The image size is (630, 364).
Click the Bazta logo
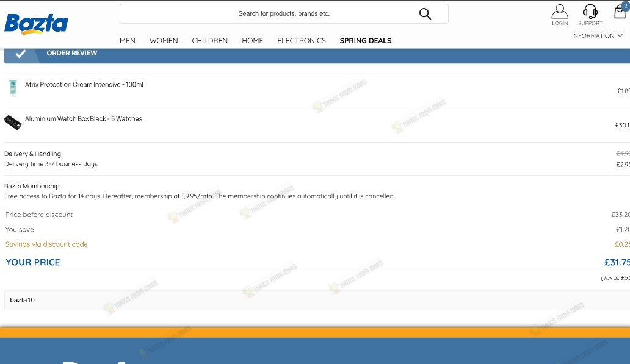tap(36, 24)
